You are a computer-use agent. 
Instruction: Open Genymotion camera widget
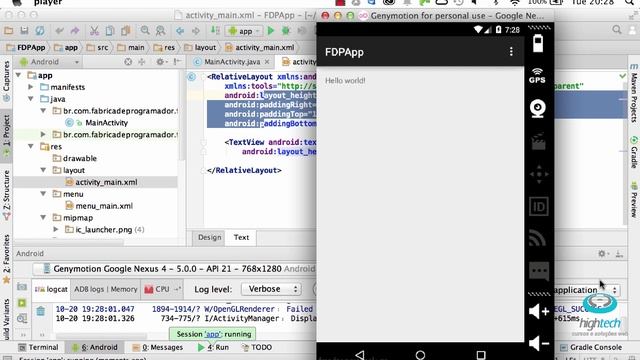pyautogui.click(x=538, y=109)
